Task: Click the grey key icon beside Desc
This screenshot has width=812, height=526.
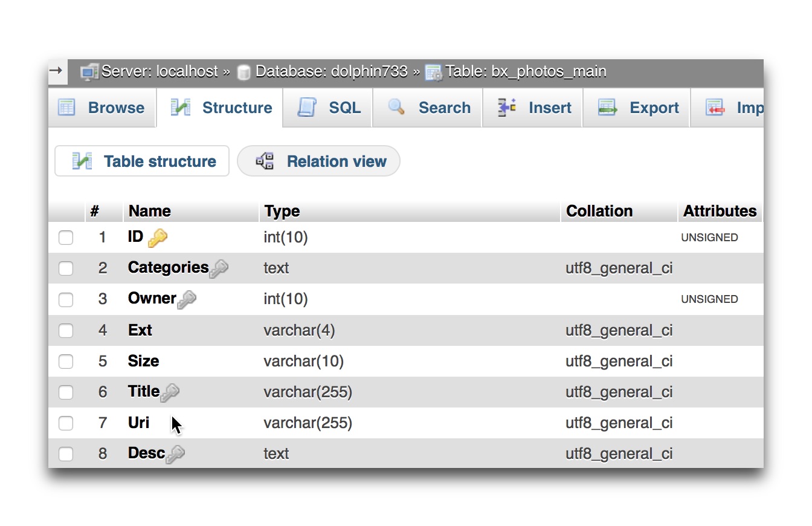Action: pyautogui.click(x=175, y=455)
